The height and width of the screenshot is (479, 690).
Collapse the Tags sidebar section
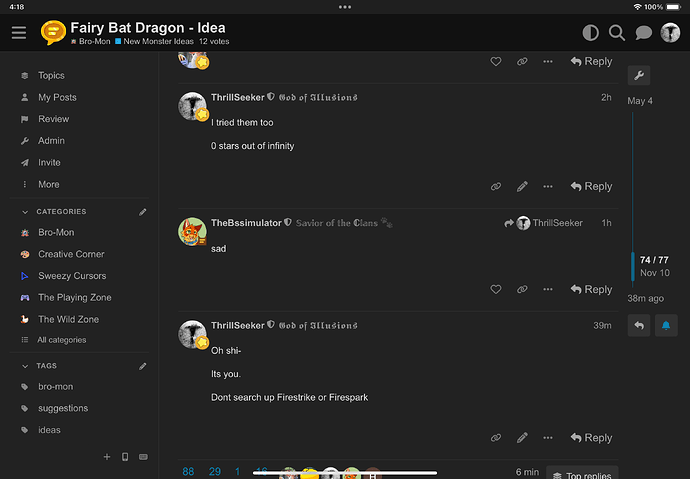point(25,366)
